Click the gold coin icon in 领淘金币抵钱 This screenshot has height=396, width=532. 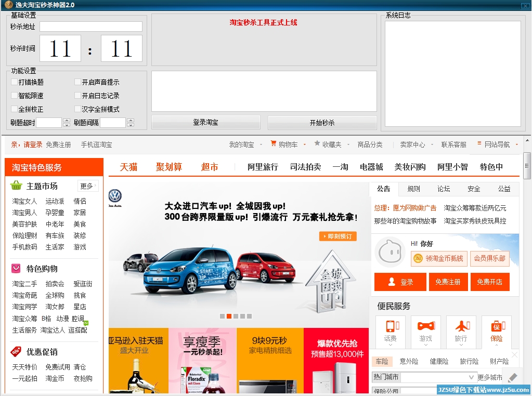418,258
